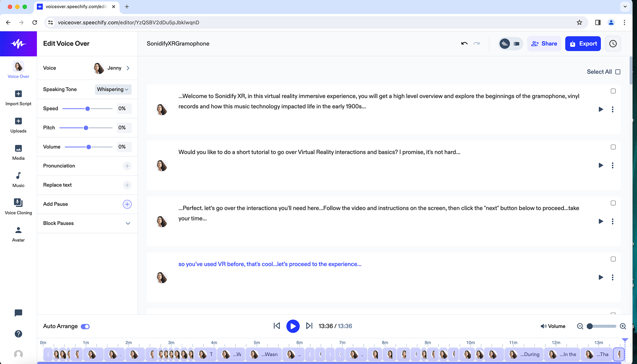Add a new Pronunciation rule

click(127, 166)
